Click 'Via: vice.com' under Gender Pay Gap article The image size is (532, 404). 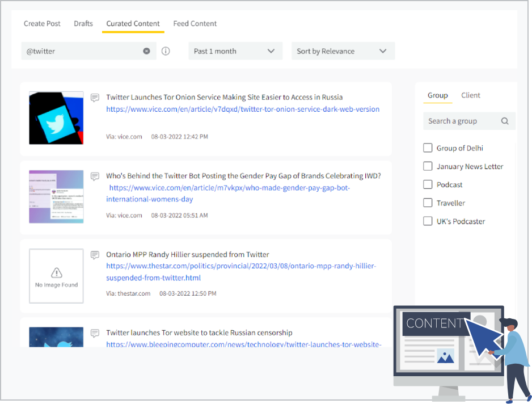[x=124, y=216]
